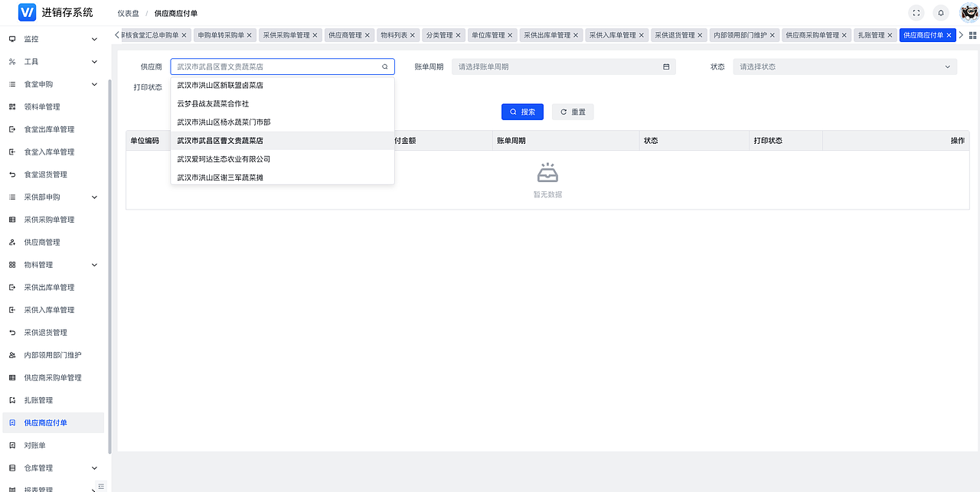The width and height of the screenshot is (980, 492).
Task: Close the active 供应商应付单 tab
Action: [949, 35]
